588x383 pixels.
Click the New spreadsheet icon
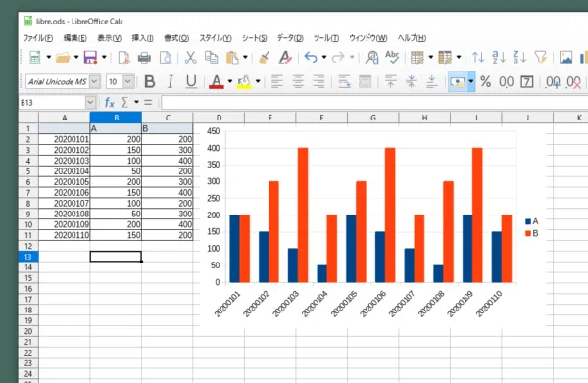pos(35,58)
